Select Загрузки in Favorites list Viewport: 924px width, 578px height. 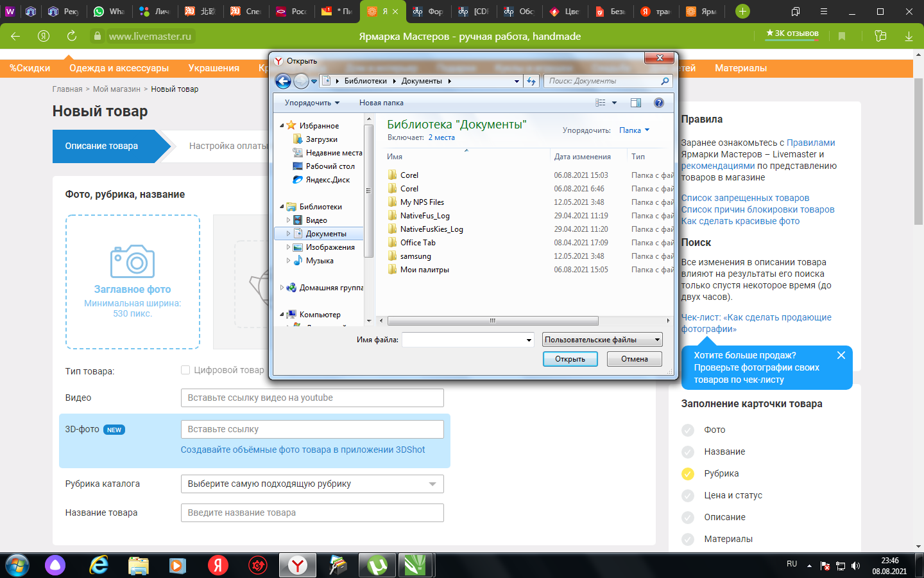pos(321,139)
